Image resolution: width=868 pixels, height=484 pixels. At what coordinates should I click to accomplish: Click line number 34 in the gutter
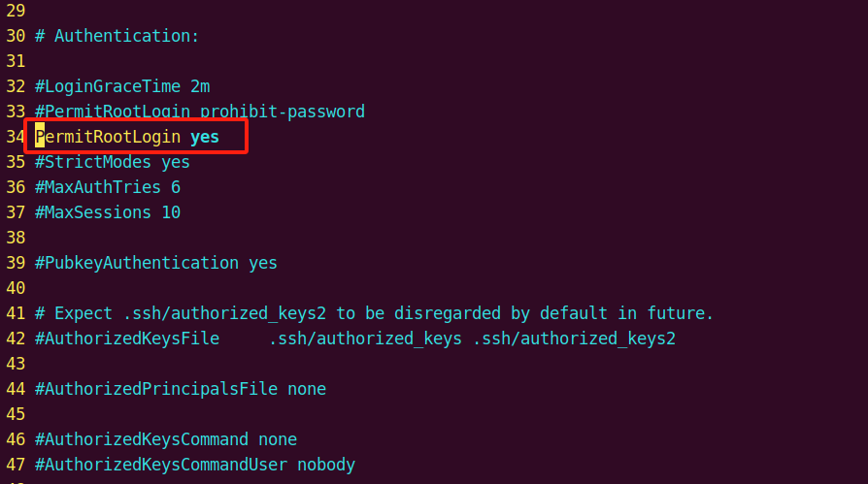click(15, 137)
